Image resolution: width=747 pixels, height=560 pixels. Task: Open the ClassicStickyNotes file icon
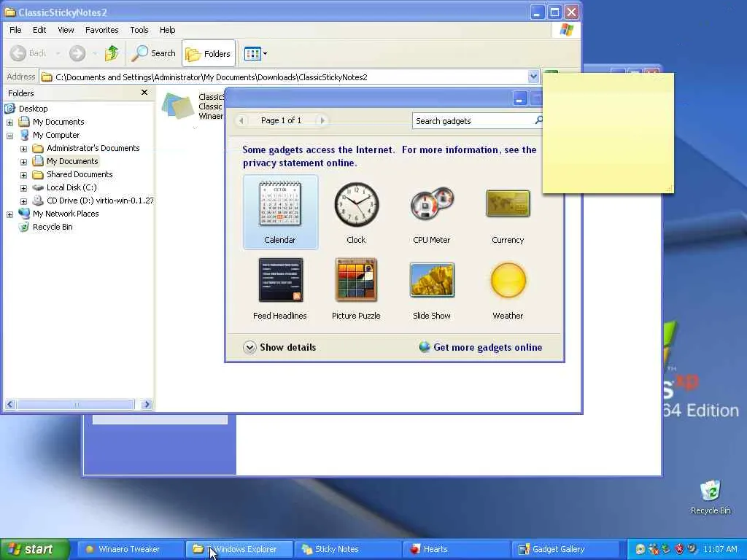[177, 106]
